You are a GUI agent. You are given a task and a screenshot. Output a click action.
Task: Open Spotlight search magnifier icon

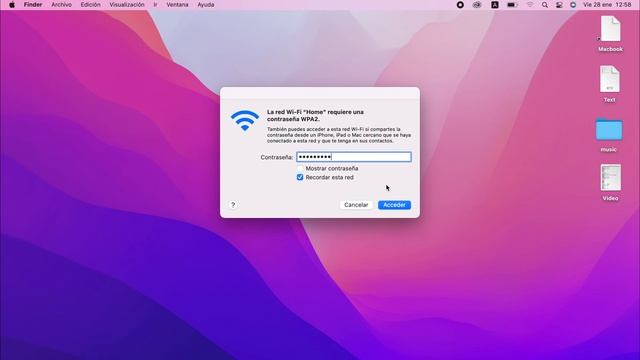click(545, 5)
